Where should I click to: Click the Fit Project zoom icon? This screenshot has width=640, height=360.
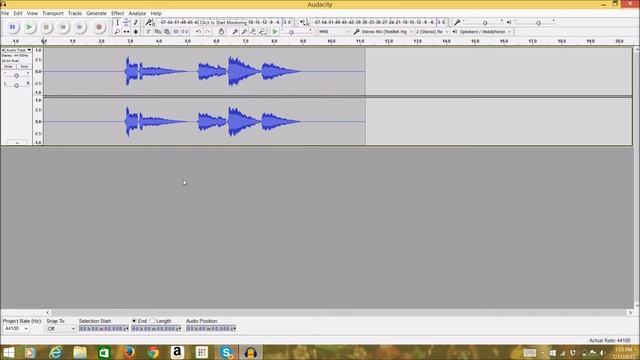[x=262, y=32]
